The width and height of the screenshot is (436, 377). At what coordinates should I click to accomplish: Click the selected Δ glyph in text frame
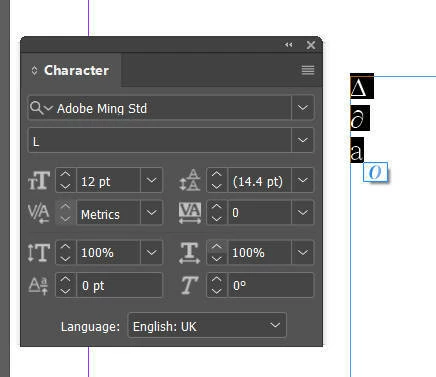point(362,87)
